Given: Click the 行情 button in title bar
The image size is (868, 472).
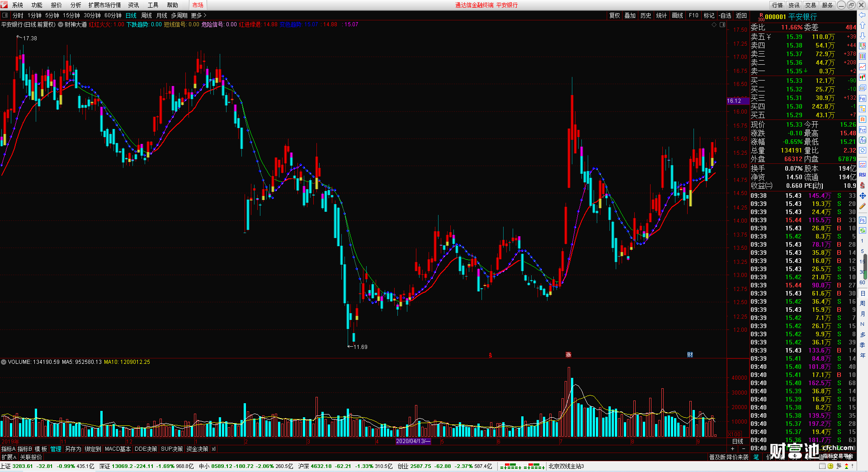Looking at the screenshot, I should pyautogui.click(x=778, y=5).
